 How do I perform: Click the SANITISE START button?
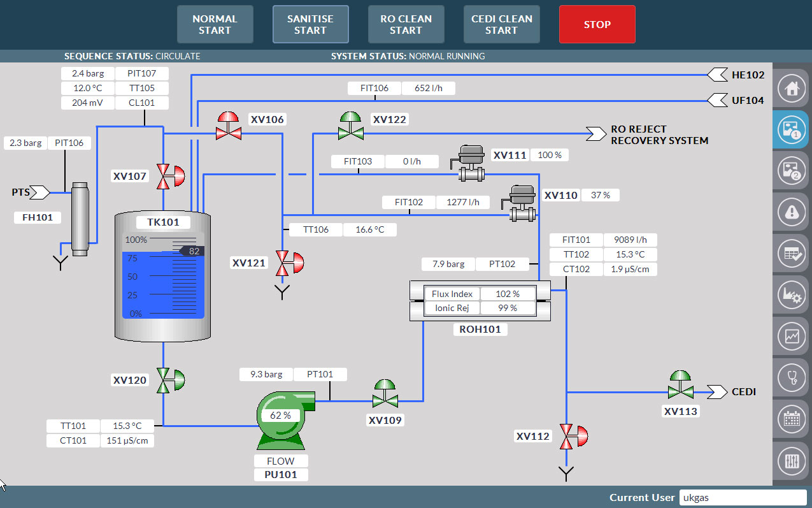[x=310, y=25]
